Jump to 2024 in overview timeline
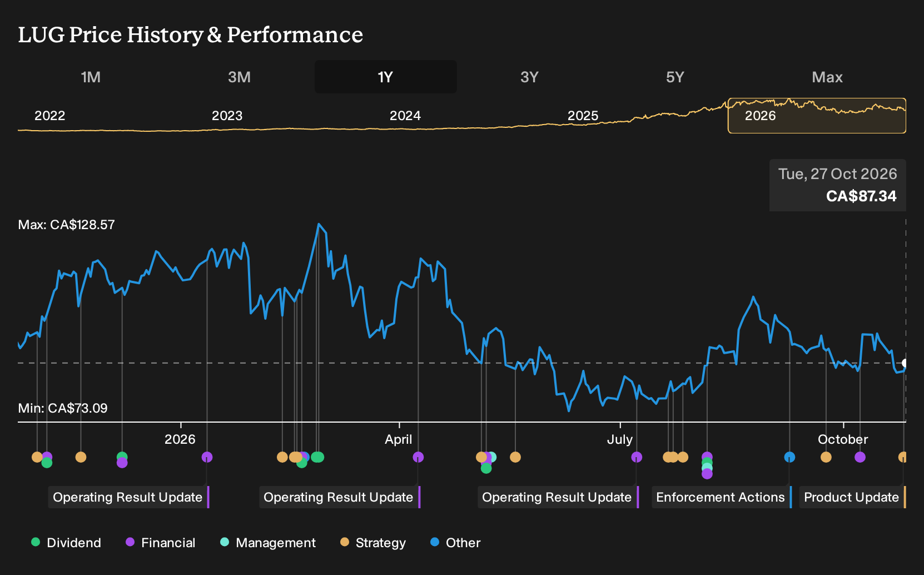Screen dimensions: 924x575 pyautogui.click(x=405, y=116)
